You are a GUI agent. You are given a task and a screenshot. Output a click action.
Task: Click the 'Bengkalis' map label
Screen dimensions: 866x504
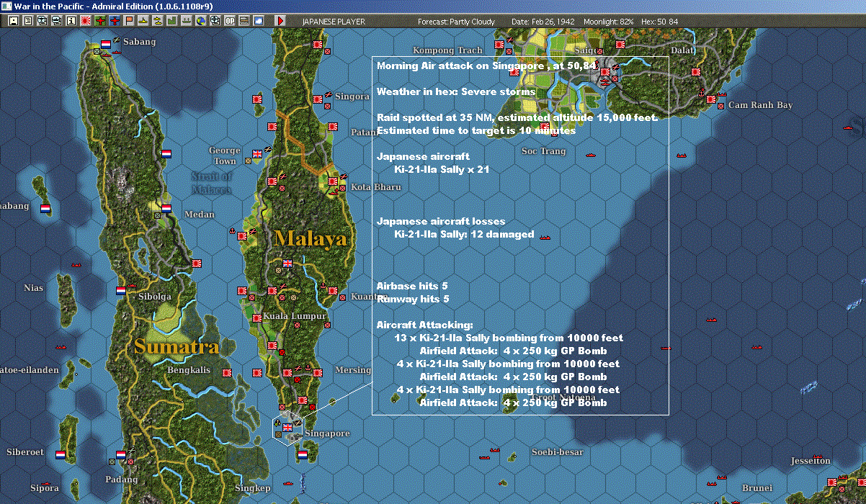click(187, 370)
